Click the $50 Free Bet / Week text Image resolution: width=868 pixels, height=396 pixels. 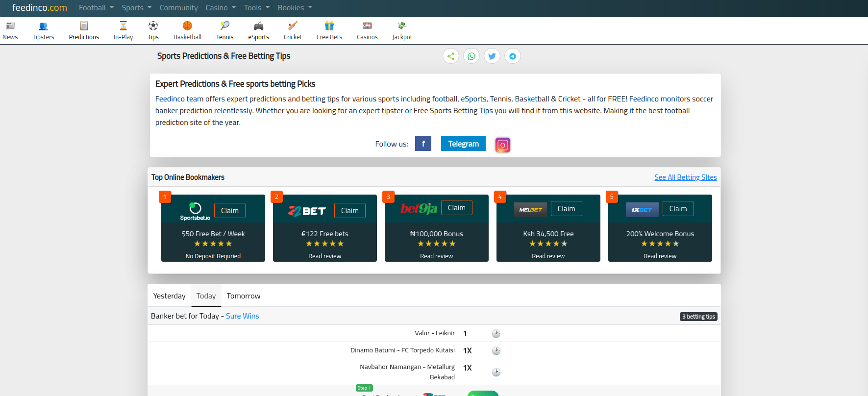click(x=213, y=234)
